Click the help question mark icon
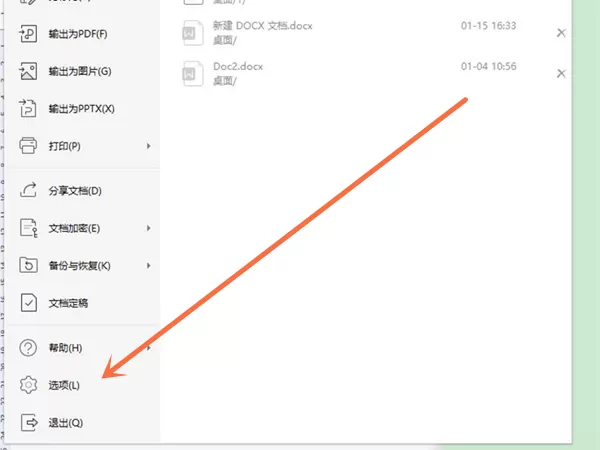Image resolution: width=600 pixels, height=450 pixels. coord(28,348)
